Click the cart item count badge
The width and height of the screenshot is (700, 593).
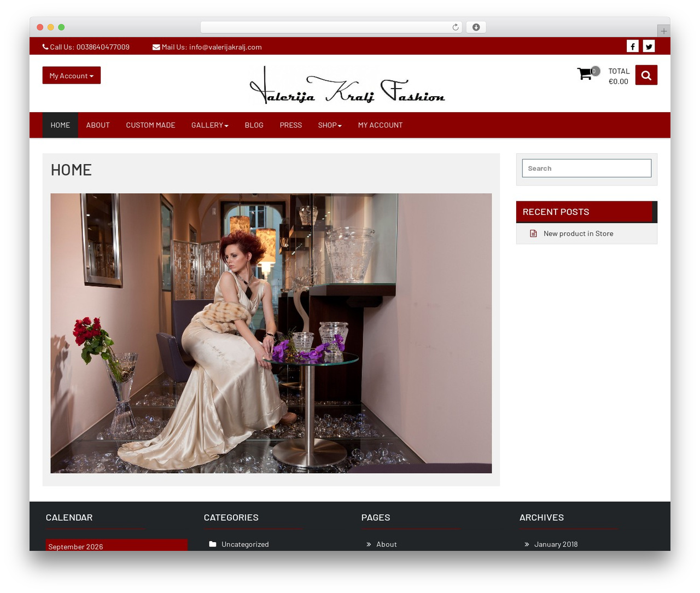[x=594, y=71]
